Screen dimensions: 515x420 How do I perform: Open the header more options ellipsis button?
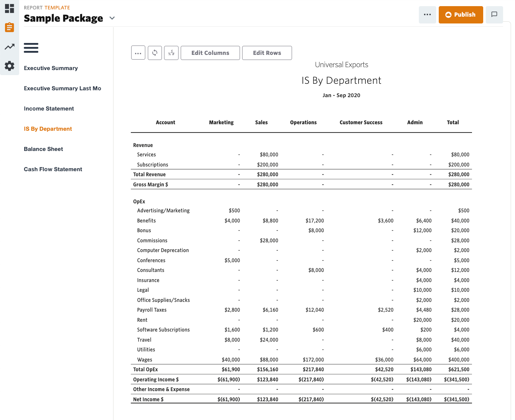[427, 15]
